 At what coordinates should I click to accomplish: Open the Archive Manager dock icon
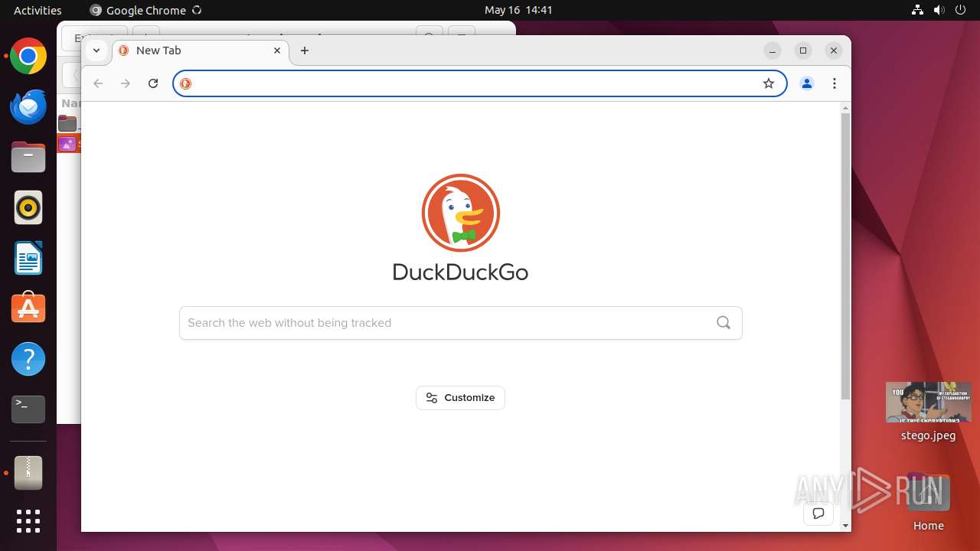(28, 473)
